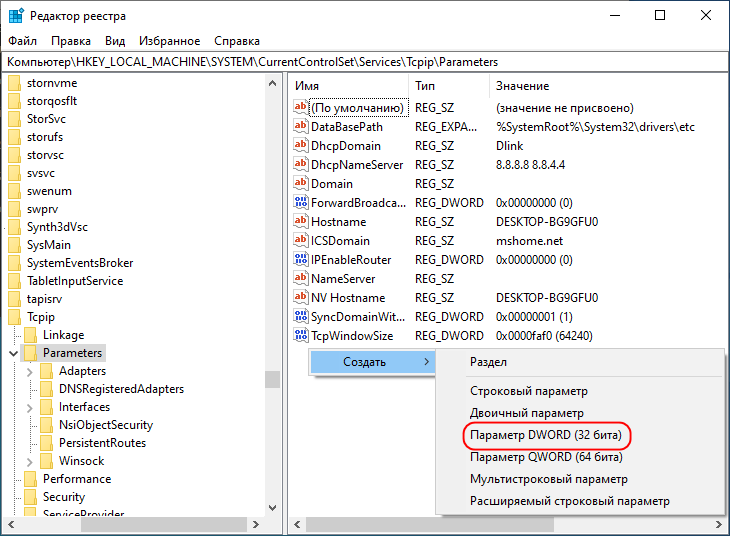The width and height of the screenshot is (730, 536).
Task: Click the mshome.net value cell
Action: point(529,240)
